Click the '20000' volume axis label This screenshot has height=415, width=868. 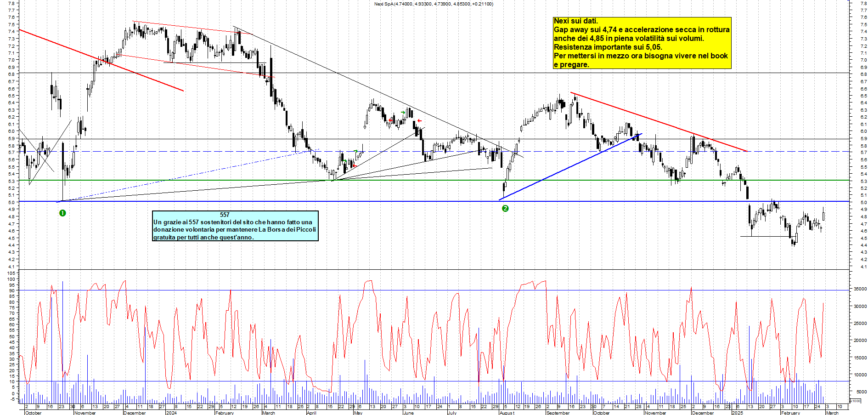pos(860,341)
